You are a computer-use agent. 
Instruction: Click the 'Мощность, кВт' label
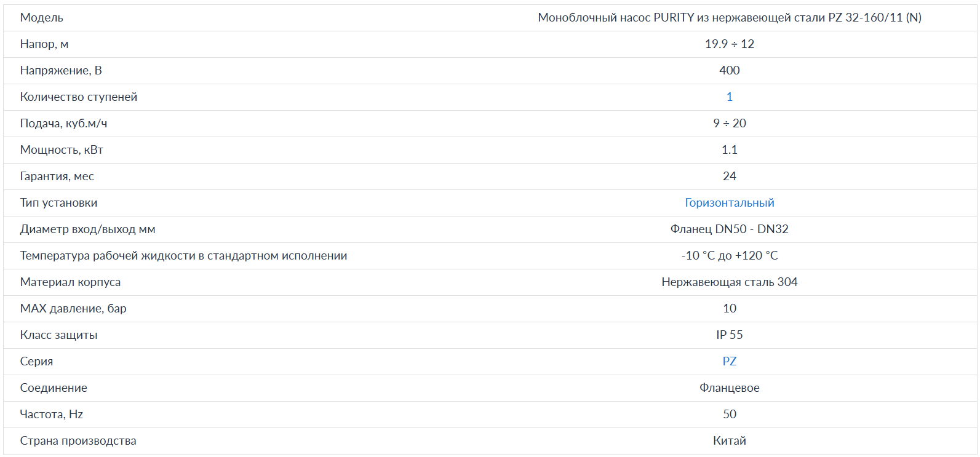(x=62, y=150)
